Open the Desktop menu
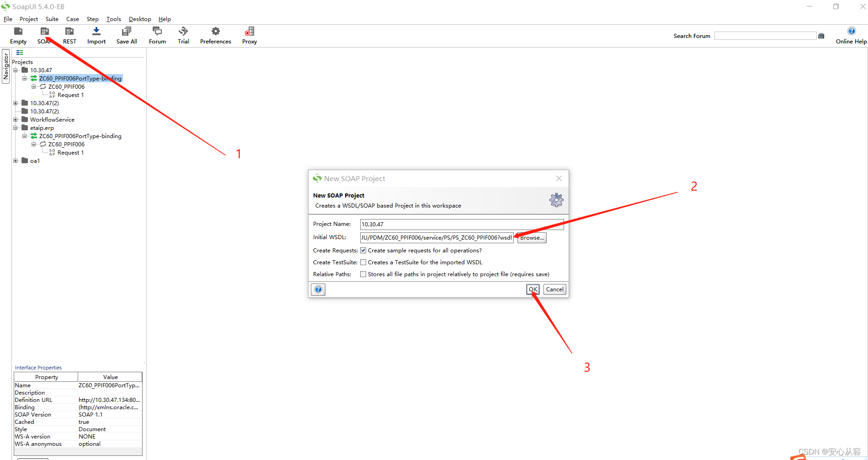This screenshot has width=868, height=460. (x=140, y=19)
